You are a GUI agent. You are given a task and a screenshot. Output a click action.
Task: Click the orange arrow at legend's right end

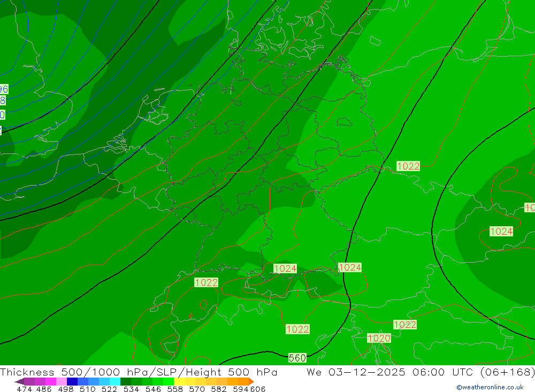pyautogui.click(x=251, y=381)
